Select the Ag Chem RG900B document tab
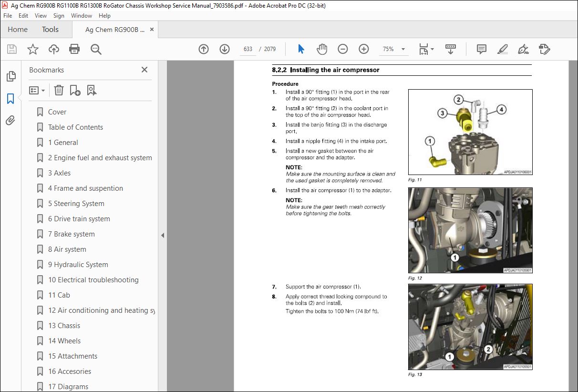 (x=114, y=30)
